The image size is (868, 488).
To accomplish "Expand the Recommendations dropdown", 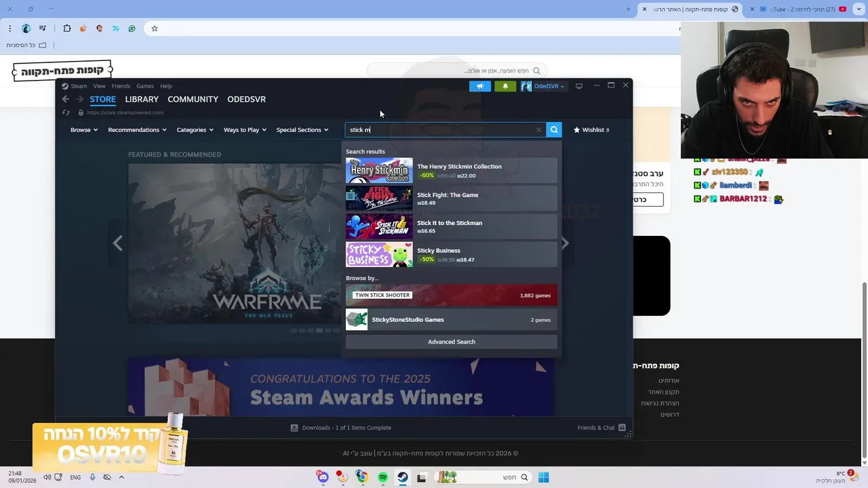I will [137, 129].
